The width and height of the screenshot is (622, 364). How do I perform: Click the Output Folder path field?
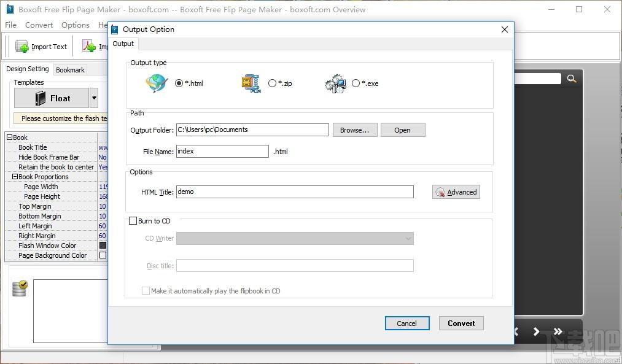(253, 130)
